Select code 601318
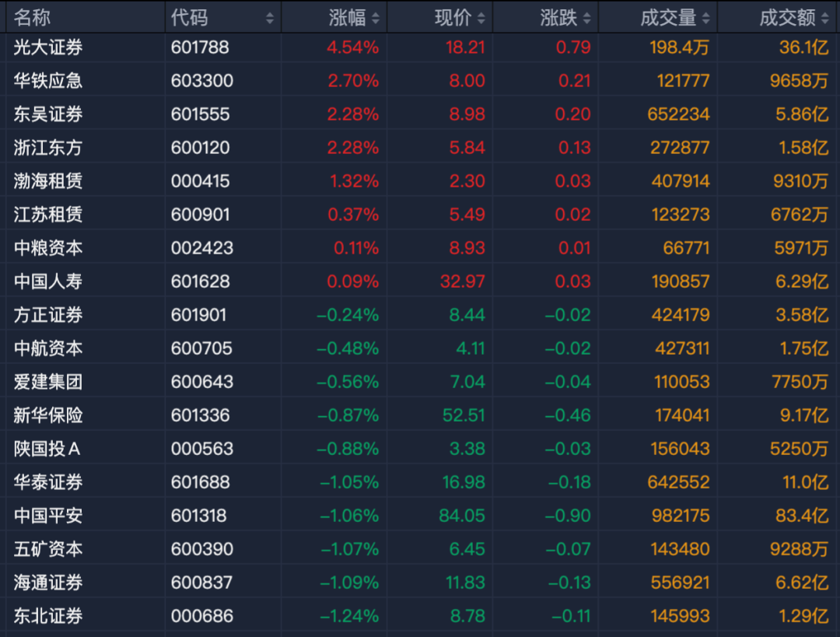The image size is (840, 637). [x=201, y=516]
